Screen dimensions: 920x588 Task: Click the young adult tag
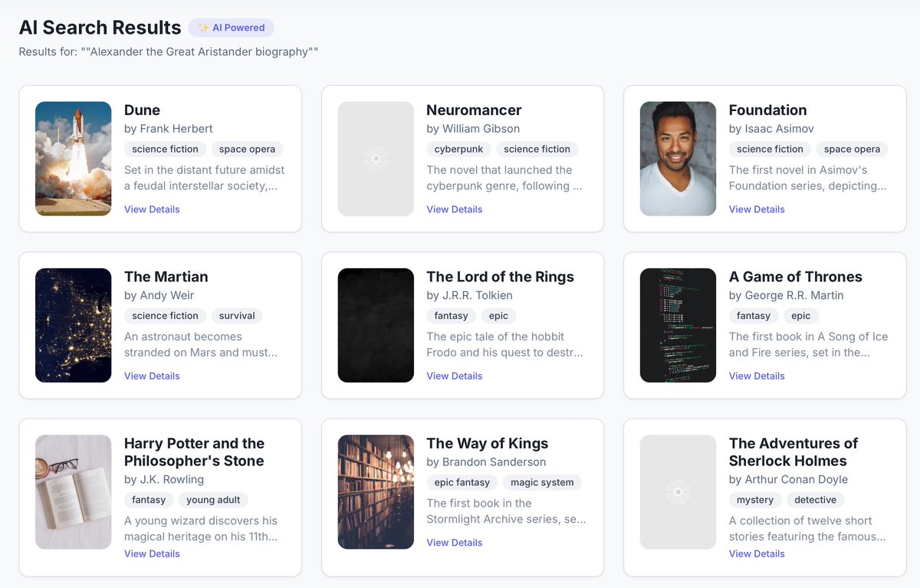coord(213,500)
